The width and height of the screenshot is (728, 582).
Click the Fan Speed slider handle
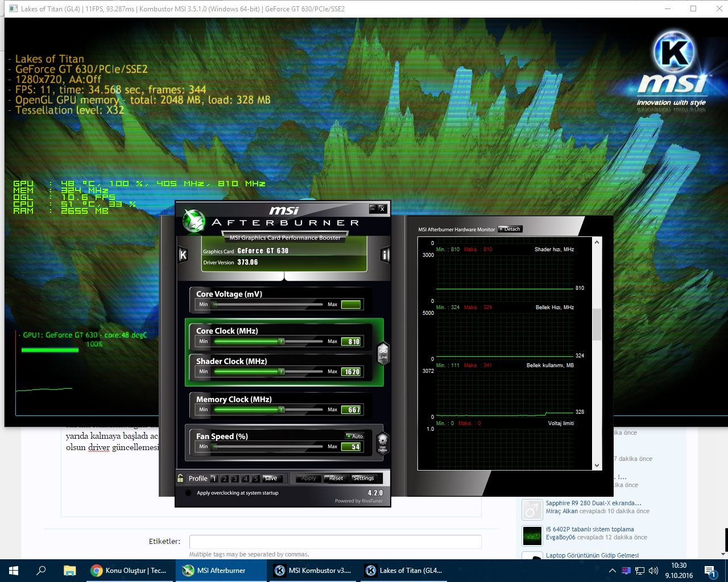[214, 447]
